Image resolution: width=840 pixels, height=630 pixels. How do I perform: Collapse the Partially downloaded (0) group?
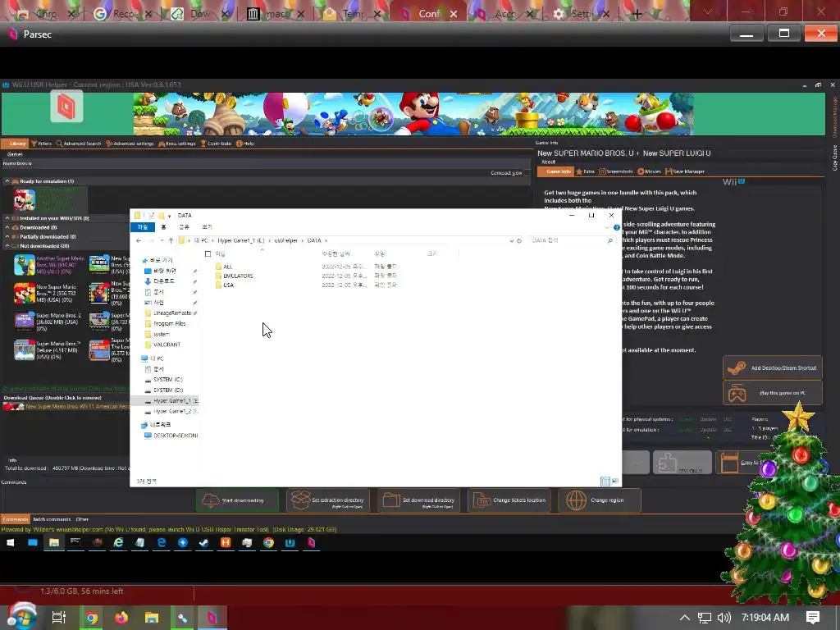click(x=7, y=236)
